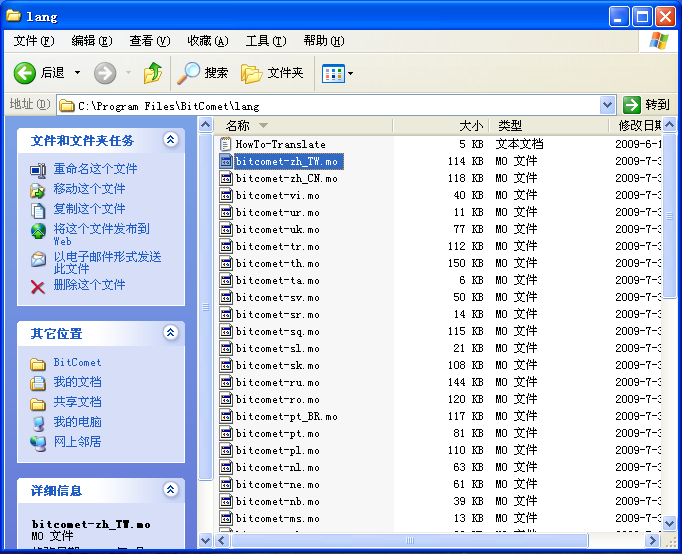
Task: Collapse the File and Folder Tasks (文件和文件夹任务) panel
Action: click(x=170, y=140)
